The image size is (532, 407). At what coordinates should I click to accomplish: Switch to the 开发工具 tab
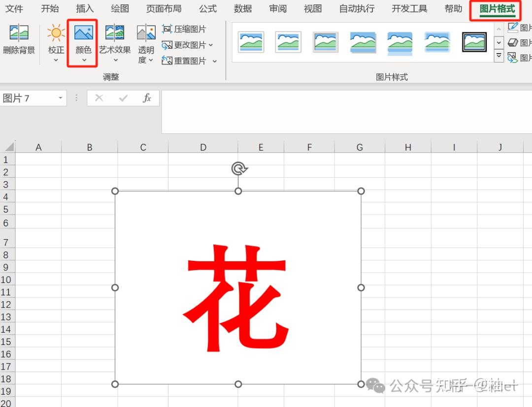click(x=409, y=8)
